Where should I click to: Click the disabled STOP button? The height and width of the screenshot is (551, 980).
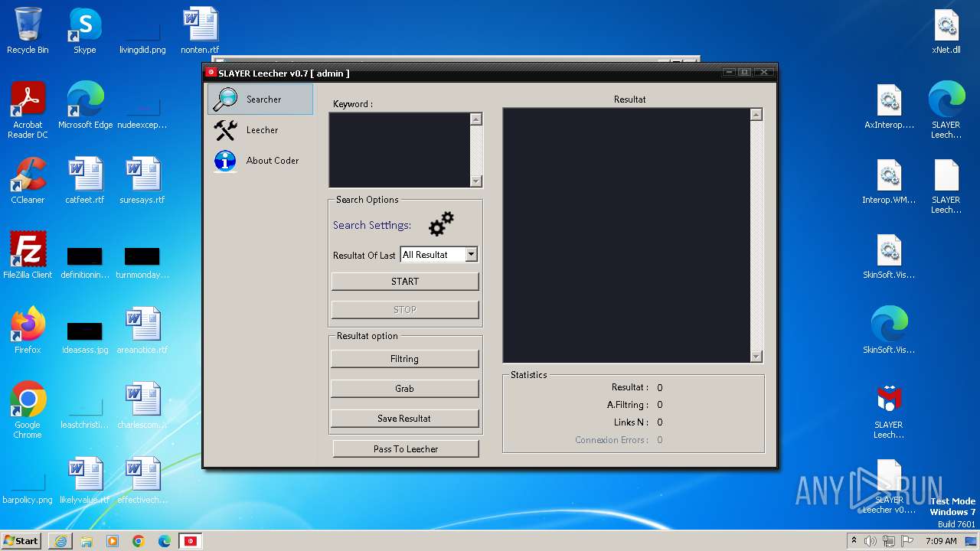point(405,310)
